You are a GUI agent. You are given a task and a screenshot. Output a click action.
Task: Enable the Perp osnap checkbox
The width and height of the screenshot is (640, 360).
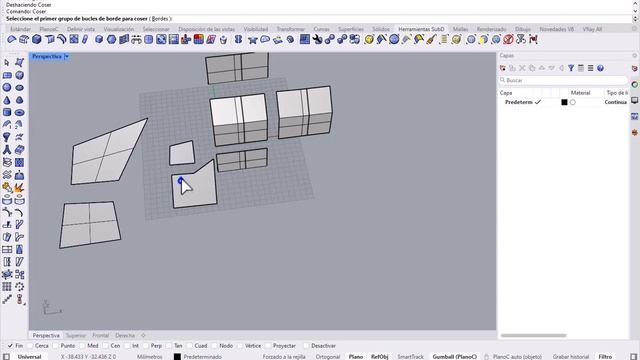pos(146,346)
